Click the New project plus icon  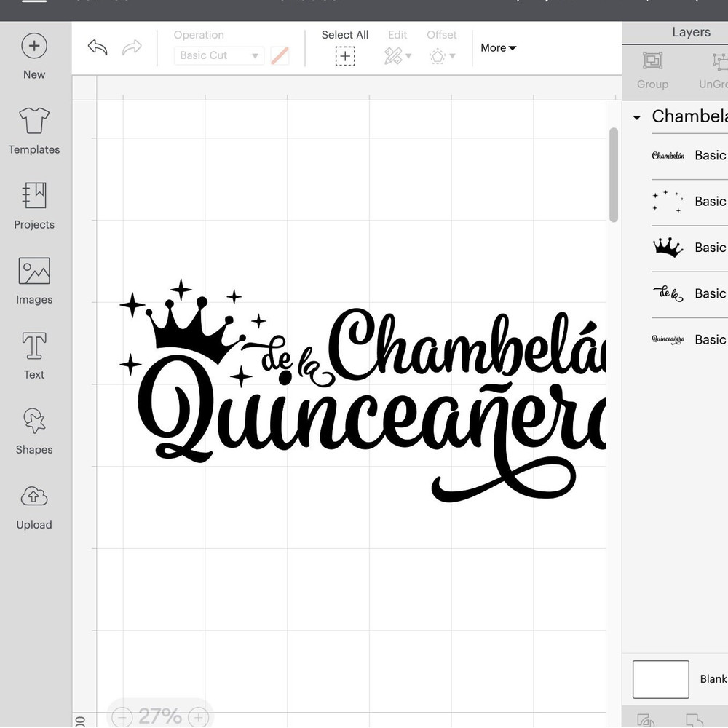coord(34,47)
